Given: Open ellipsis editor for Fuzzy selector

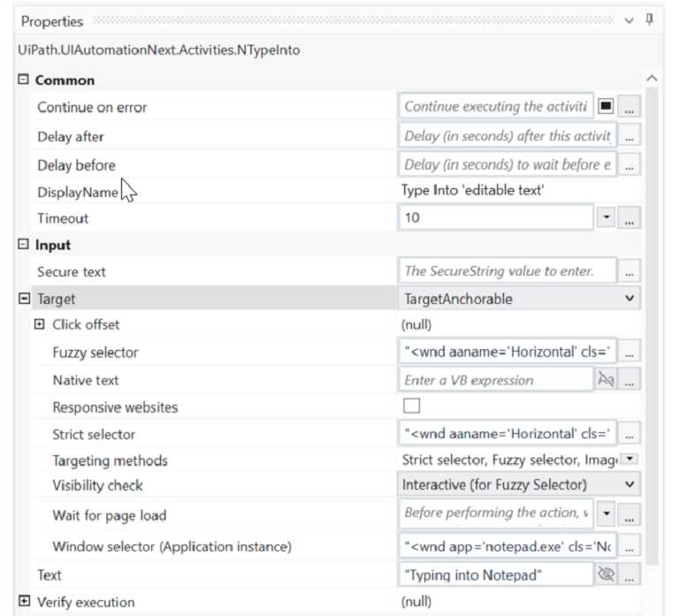Looking at the screenshot, I should [629, 353].
